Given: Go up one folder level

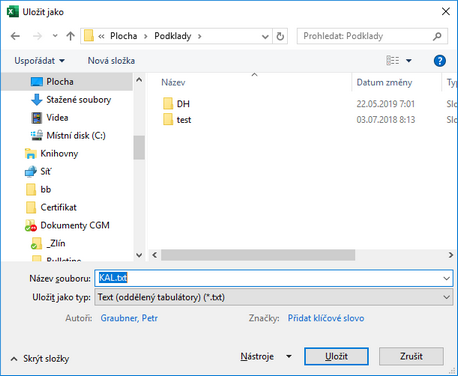Looking at the screenshot, I should [70, 36].
